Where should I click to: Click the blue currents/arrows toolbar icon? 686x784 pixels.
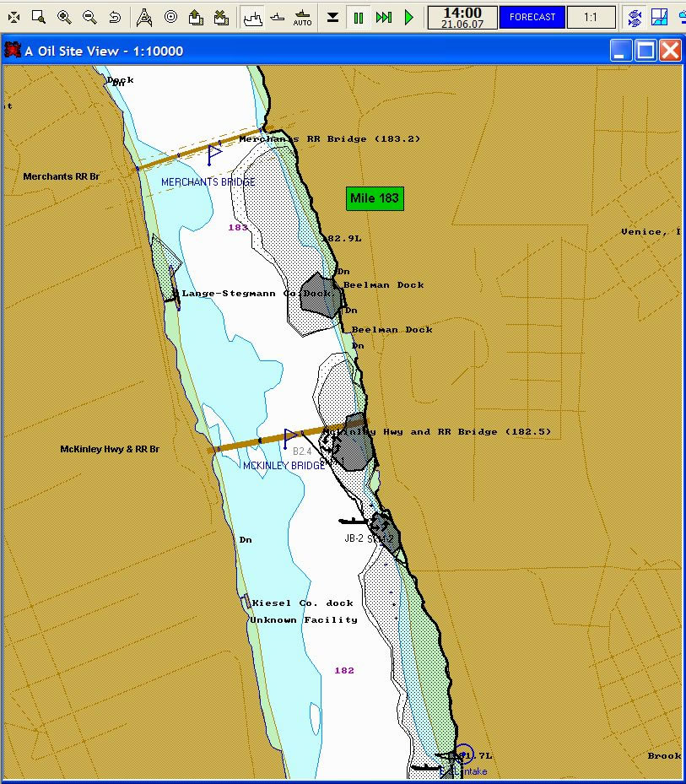point(635,18)
